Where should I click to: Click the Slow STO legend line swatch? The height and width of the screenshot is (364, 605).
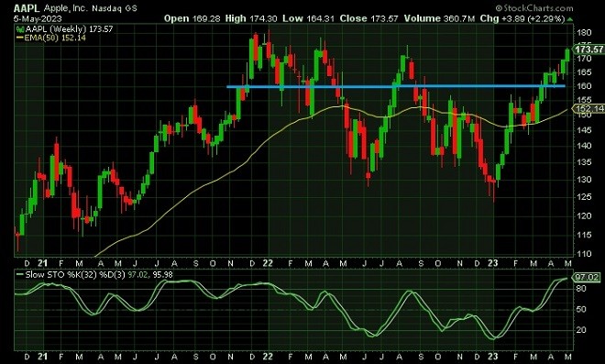coord(20,275)
